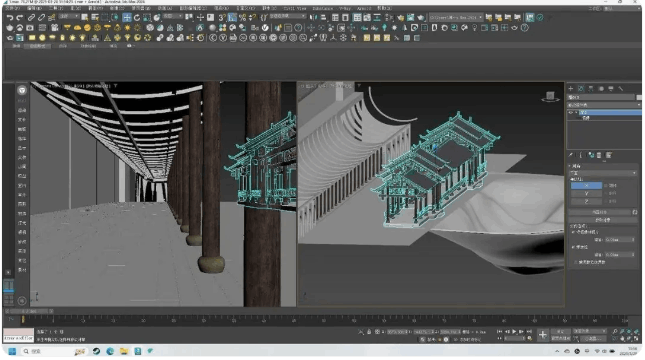The height and width of the screenshot is (360, 645).
Task: Toggle the 3D Snaps icon
Action: pos(222,17)
